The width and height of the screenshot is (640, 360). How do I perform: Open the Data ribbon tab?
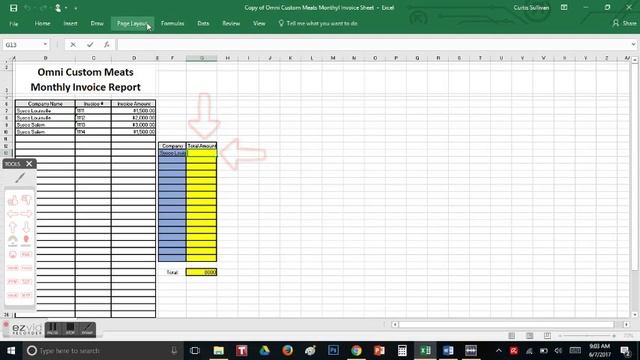tap(203, 24)
